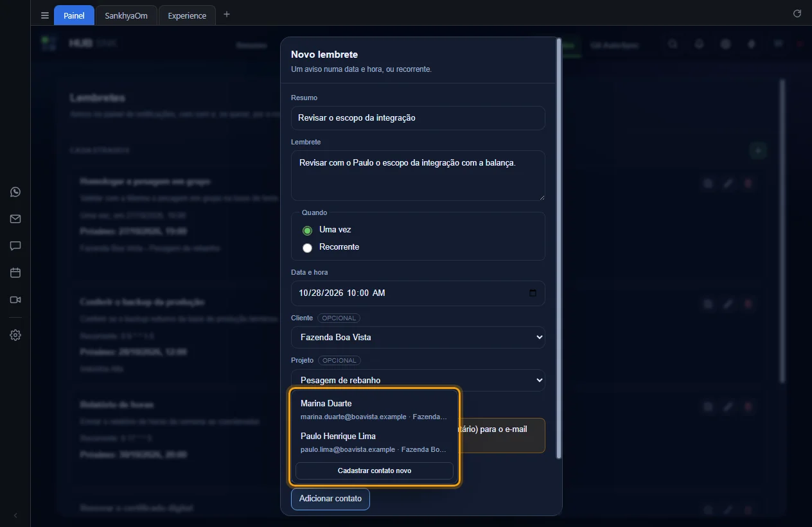Open settings gear in left sidebar
The image size is (812, 527).
pyautogui.click(x=15, y=335)
